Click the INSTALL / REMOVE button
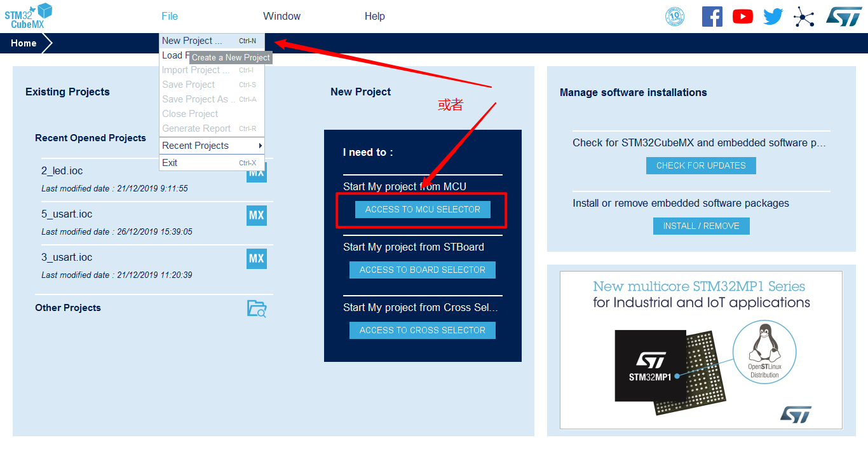This screenshot has height=449, width=868. click(701, 226)
